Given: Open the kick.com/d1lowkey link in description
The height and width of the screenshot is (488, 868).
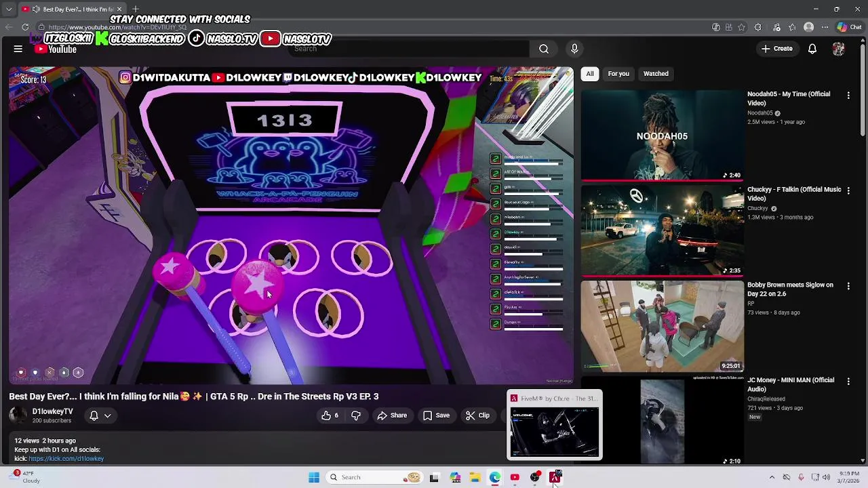Looking at the screenshot, I should tap(66, 459).
